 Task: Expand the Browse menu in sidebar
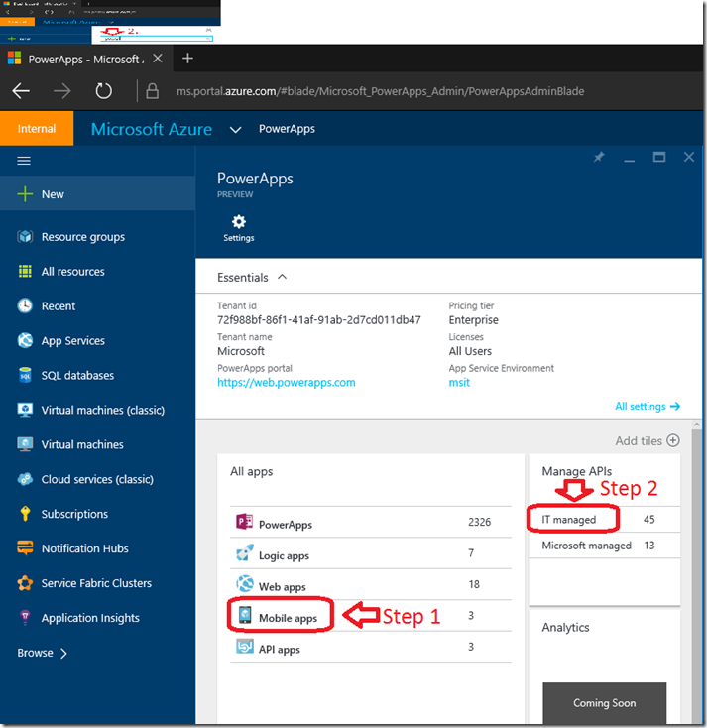43,653
